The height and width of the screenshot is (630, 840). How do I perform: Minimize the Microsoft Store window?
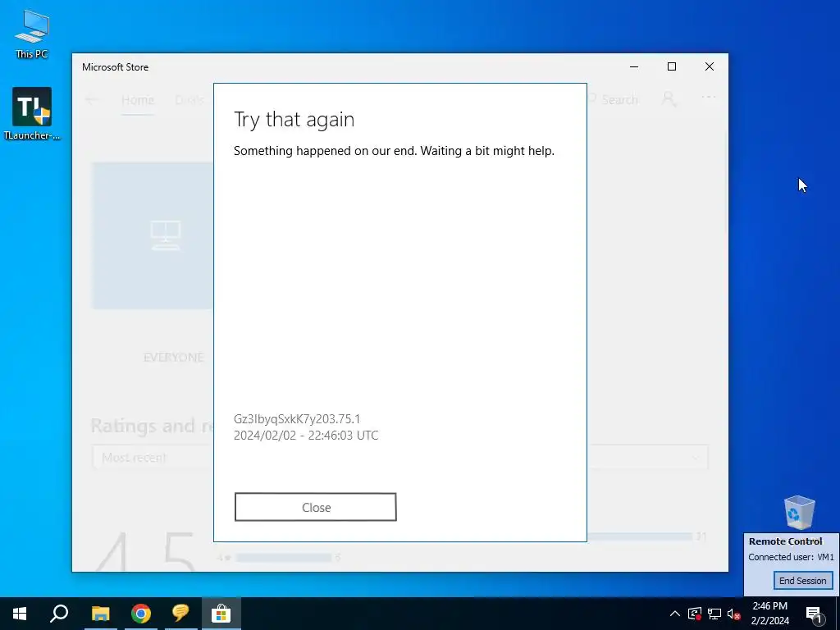pyautogui.click(x=634, y=66)
